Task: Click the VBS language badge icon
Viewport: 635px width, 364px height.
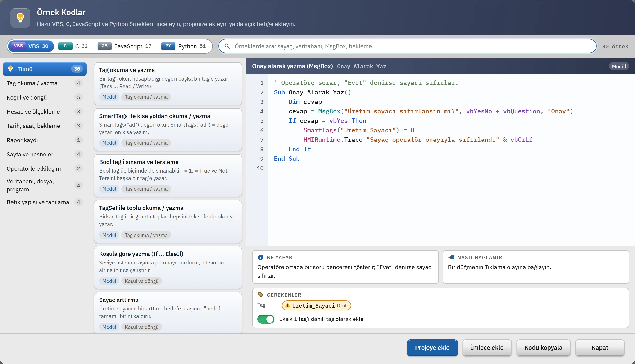Action: (18, 46)
